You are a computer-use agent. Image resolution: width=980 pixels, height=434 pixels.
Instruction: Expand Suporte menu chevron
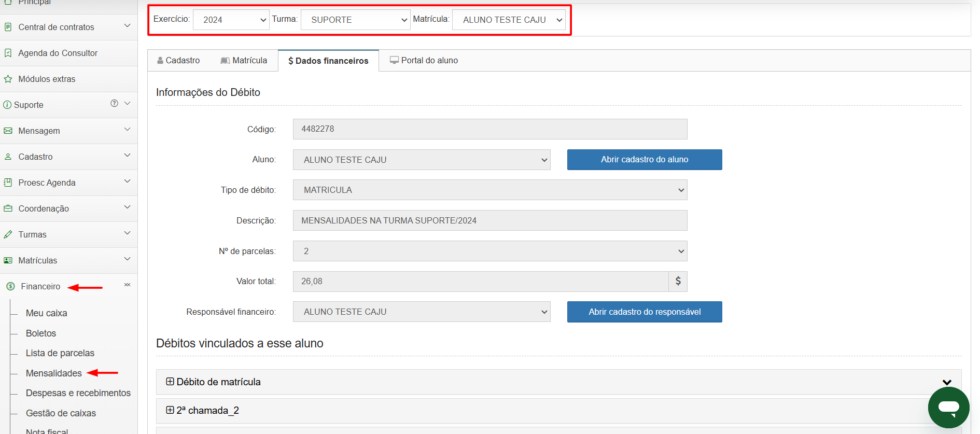tap(127, 103)
